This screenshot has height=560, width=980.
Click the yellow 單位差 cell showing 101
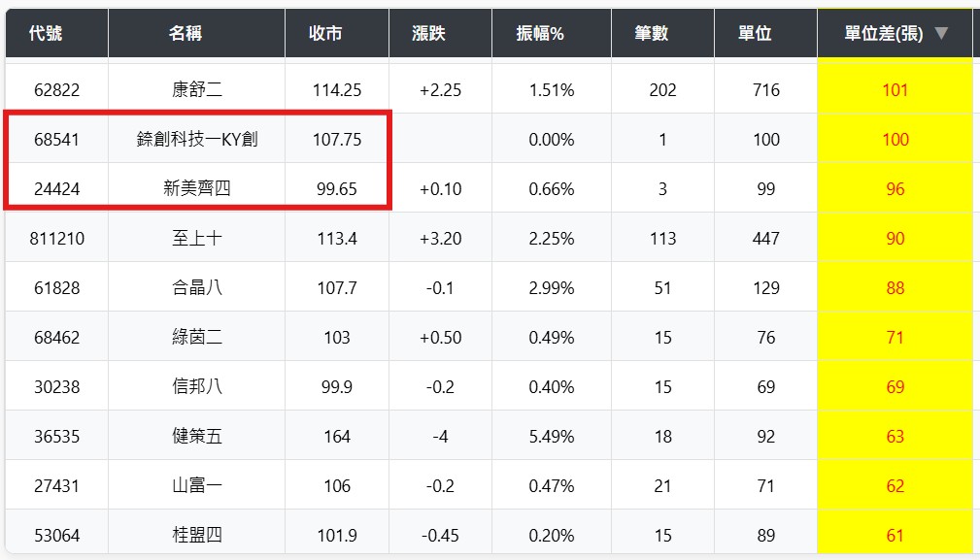(x=895, y=90)
